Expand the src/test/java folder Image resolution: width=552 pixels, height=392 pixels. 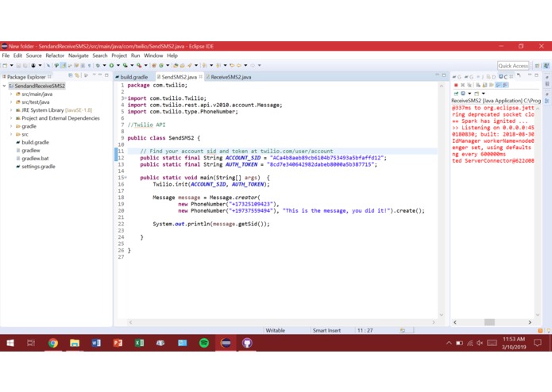[x=11, y=102]
